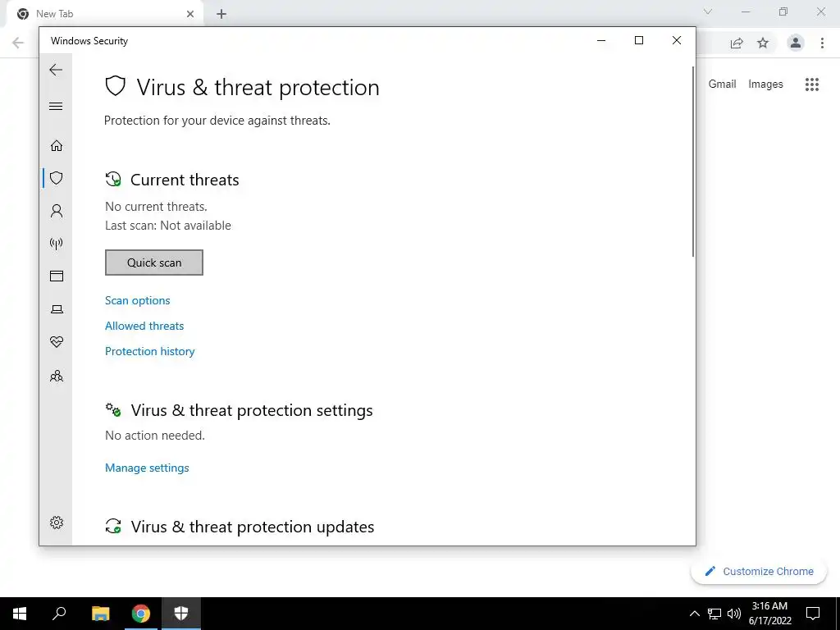
Task: Expand hidden system tray icons chevron
Action: (694, 614)
